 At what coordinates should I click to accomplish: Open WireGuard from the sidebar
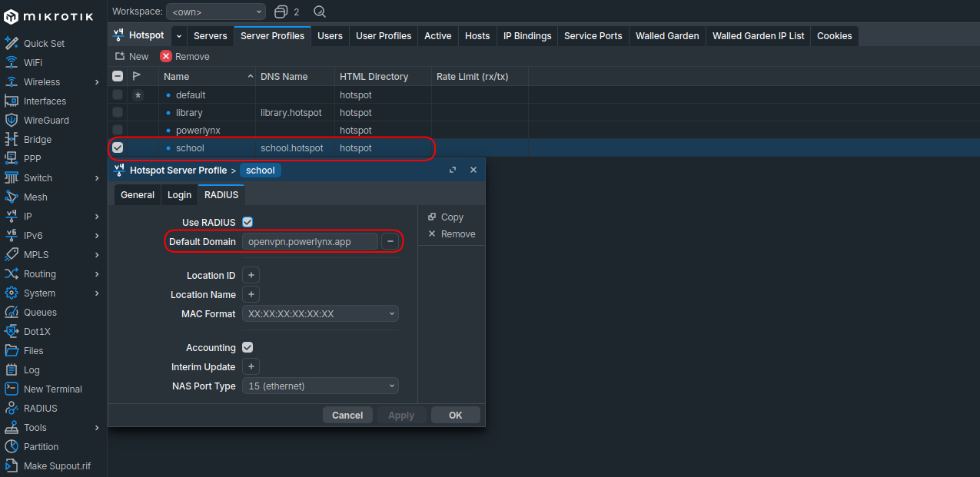tap(45, 120)
